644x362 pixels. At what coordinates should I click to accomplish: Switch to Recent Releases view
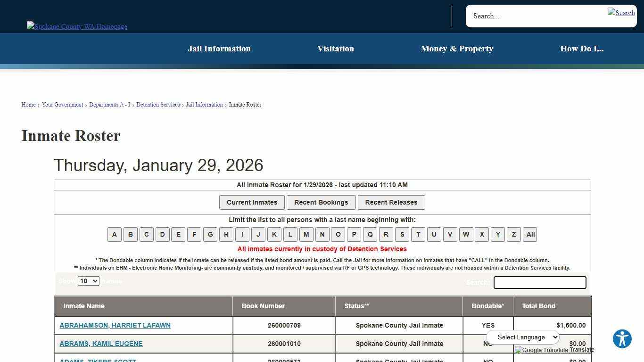click(x=391, y=202)
